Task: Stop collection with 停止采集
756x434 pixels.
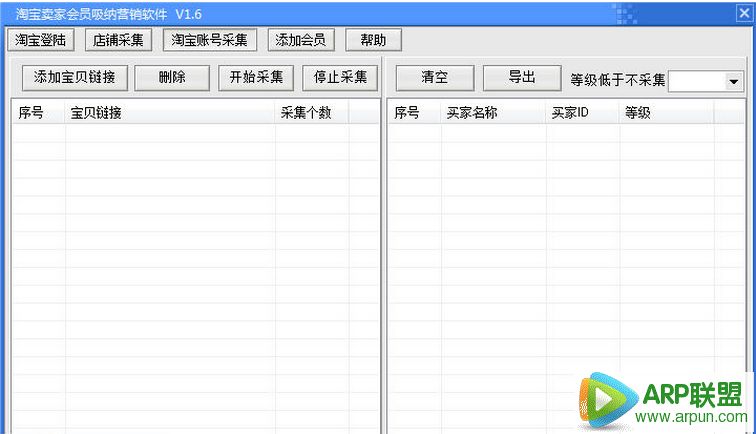Action: point(340,78)
